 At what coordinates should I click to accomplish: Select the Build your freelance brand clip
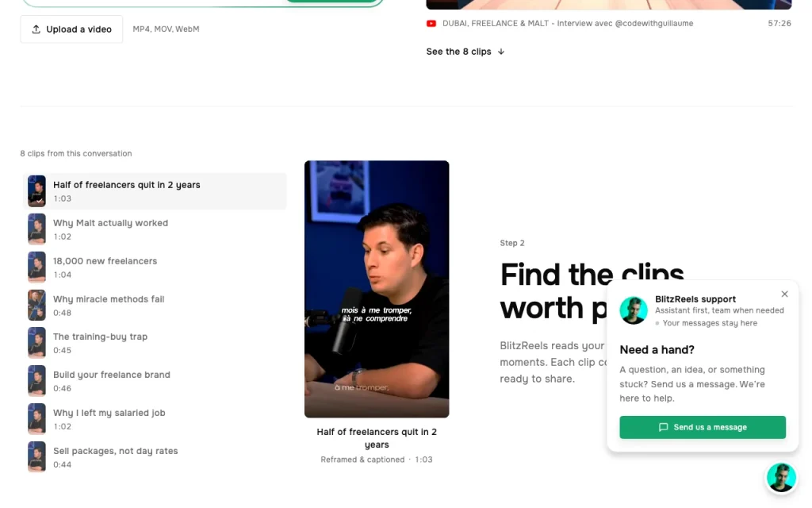(x=155, y=381)
